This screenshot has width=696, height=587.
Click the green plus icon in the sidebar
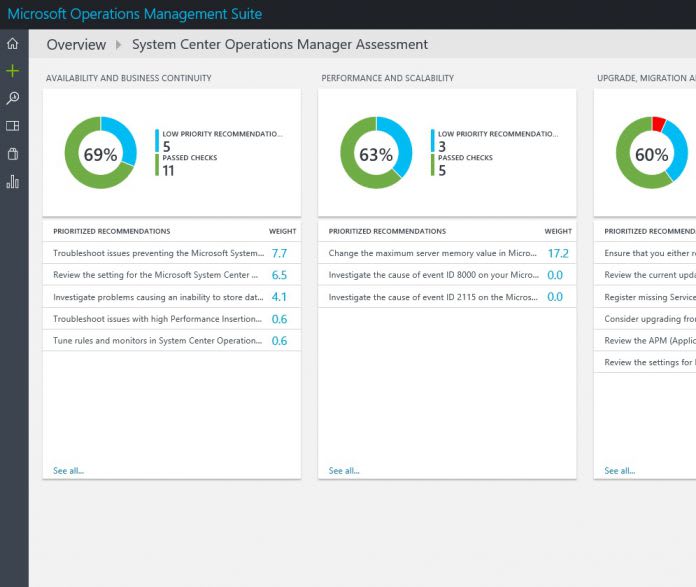point(13,71)
